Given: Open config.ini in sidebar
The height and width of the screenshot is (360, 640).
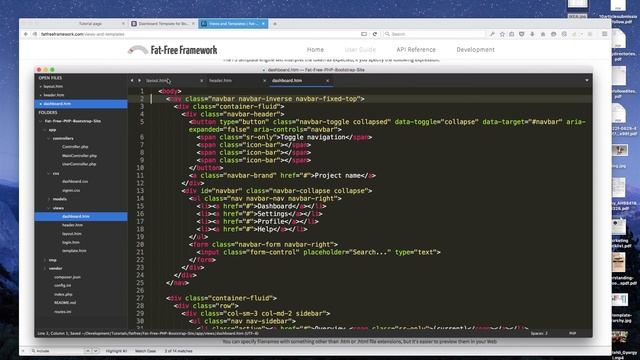Looking at the screenshot, I should click(x=62, y=286).
